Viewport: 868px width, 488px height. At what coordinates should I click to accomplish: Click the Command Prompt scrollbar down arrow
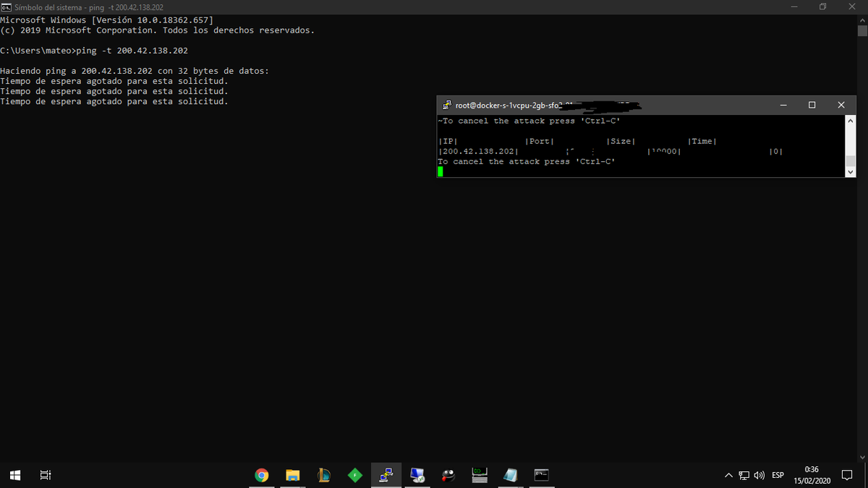point(862,457)
